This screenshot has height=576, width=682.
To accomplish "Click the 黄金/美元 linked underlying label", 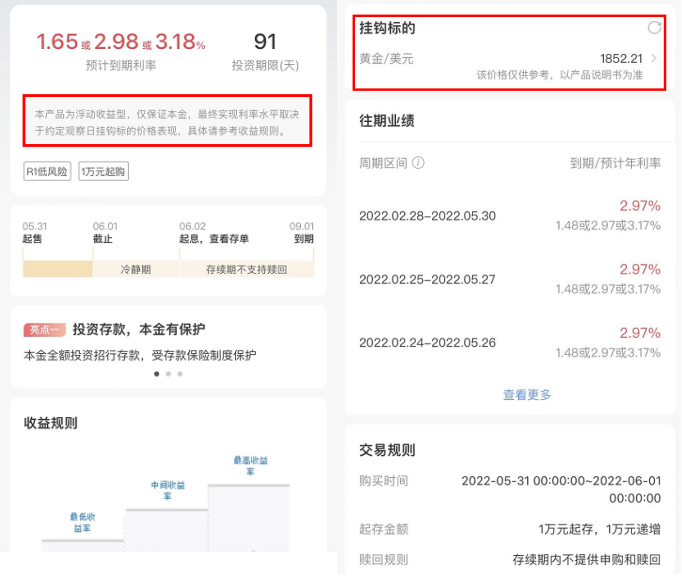I will click(386, 59).
